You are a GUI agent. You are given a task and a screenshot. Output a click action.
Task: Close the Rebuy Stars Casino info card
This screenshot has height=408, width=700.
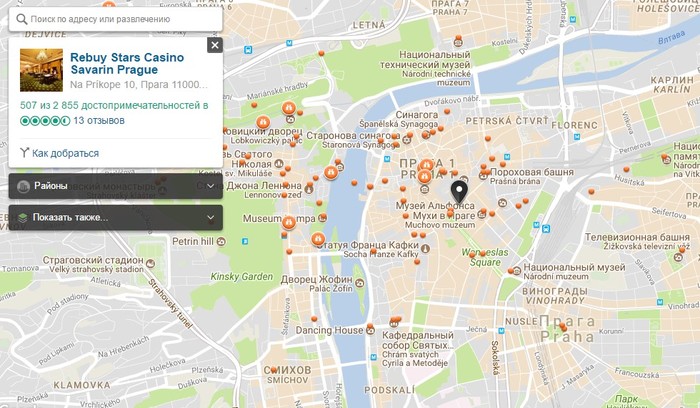click(215, 45)
